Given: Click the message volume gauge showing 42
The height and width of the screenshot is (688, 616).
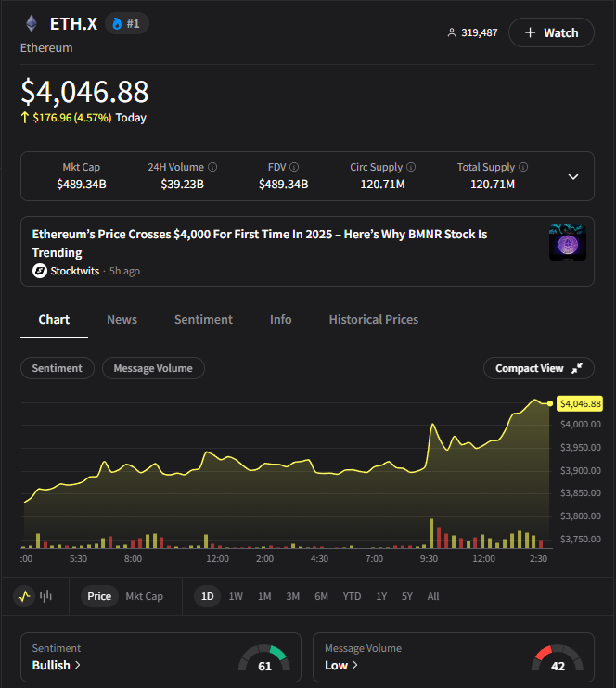Looking at the screenshot, I should tap(558, 658).
